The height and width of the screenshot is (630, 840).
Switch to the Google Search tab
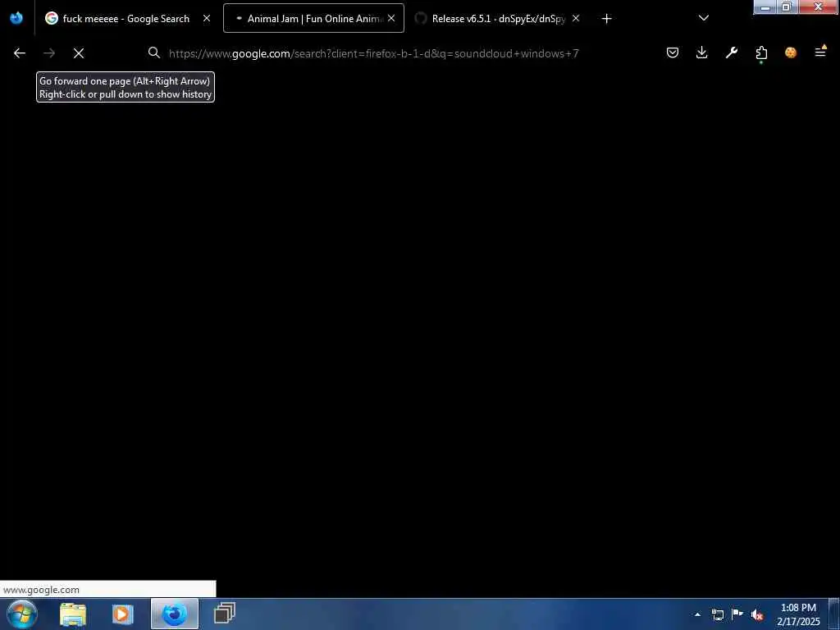click(127, 19)
